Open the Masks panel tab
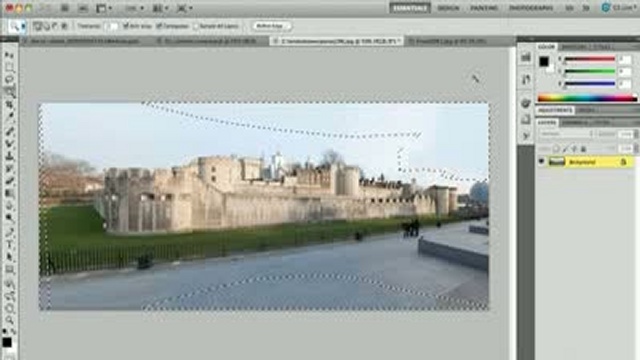640x360 pixels. (586, 111)
